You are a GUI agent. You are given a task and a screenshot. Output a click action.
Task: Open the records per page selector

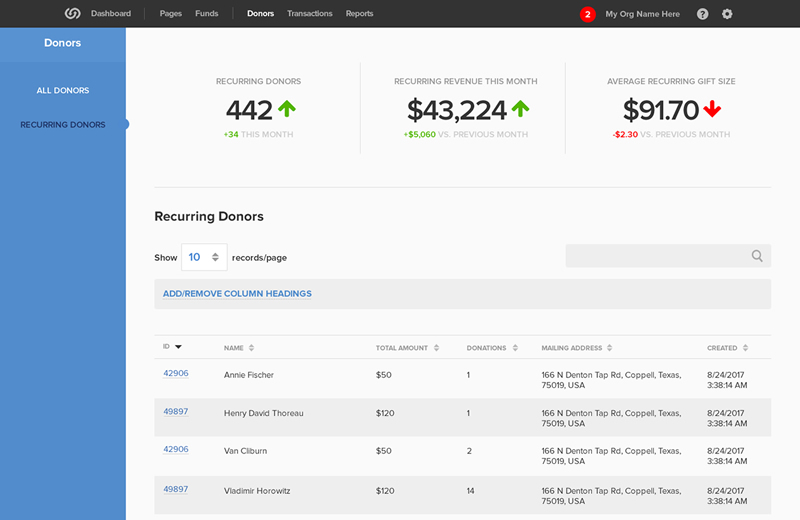pyautogui.click(x=204, y=257)
